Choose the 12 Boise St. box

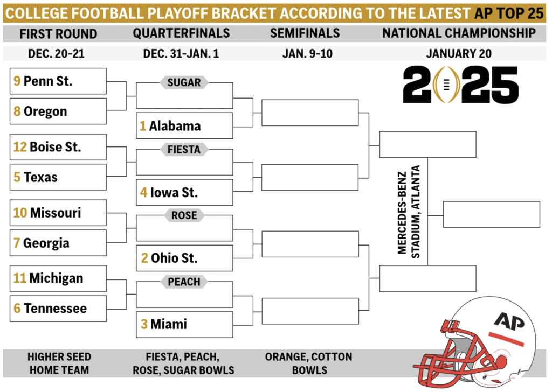(x=58, y=147)
